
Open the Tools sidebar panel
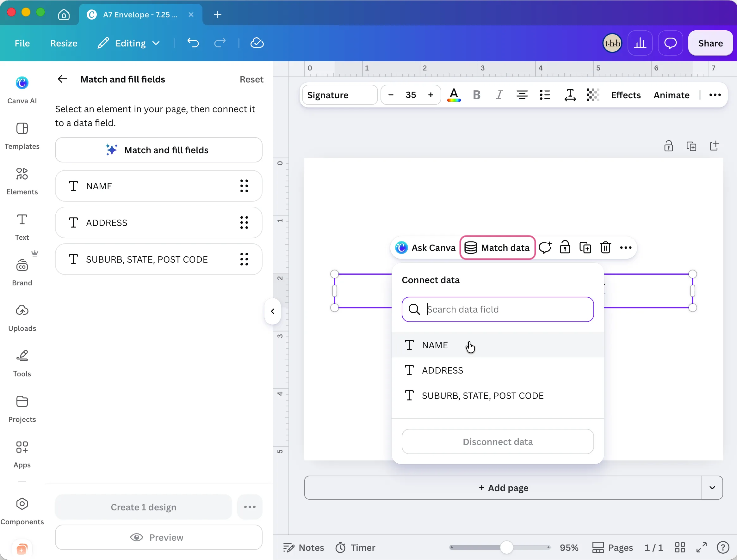[x=22, y=364]
